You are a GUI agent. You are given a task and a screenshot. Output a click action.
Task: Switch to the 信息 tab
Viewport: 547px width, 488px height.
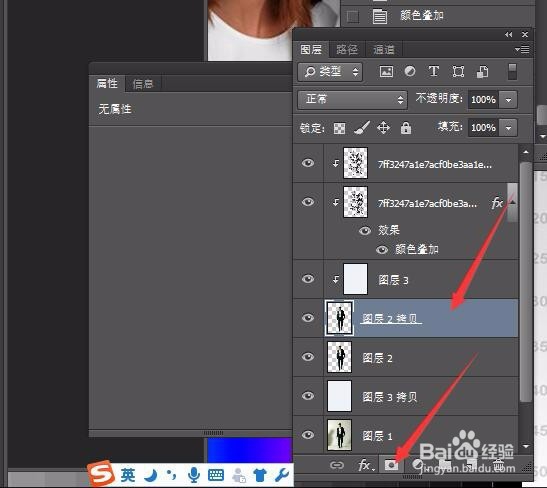pyautogui.click(x=143, y=84)
